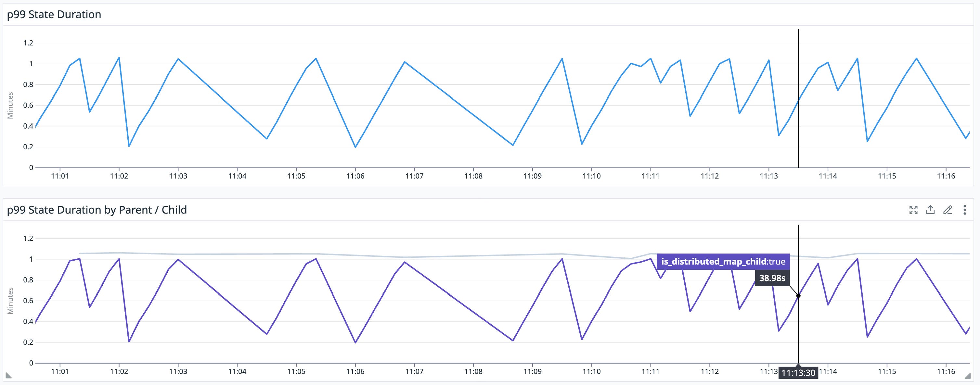The image size is (980, 385).
Task: Select the p99 State Duration by Parent / Child title
Action: pyautogui.click(x=96, y=209)
